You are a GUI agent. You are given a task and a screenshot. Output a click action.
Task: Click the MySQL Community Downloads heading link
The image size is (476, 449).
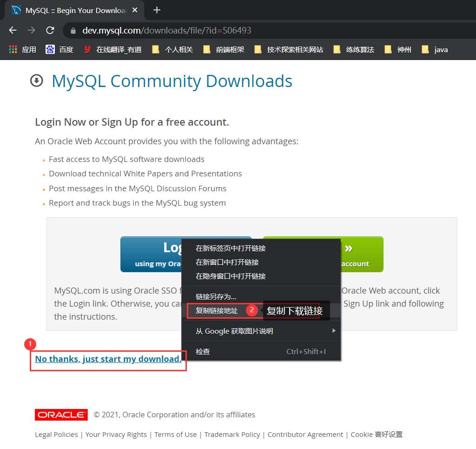pos(172,81)
